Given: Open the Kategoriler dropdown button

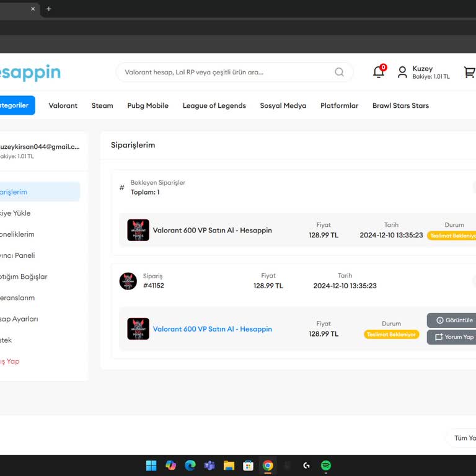Looking at the screenshot, I should (15, 105).
